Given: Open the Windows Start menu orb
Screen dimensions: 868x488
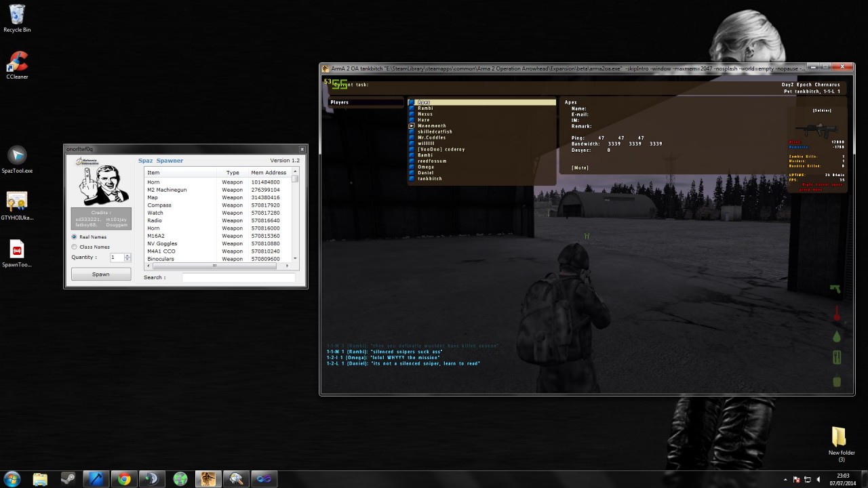Looking at the screenshot, I should [14, 479].
